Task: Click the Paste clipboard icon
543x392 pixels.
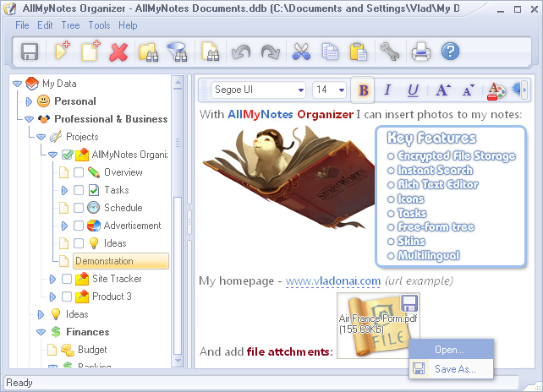Action: pyautogui.click(x=358, y=52)
